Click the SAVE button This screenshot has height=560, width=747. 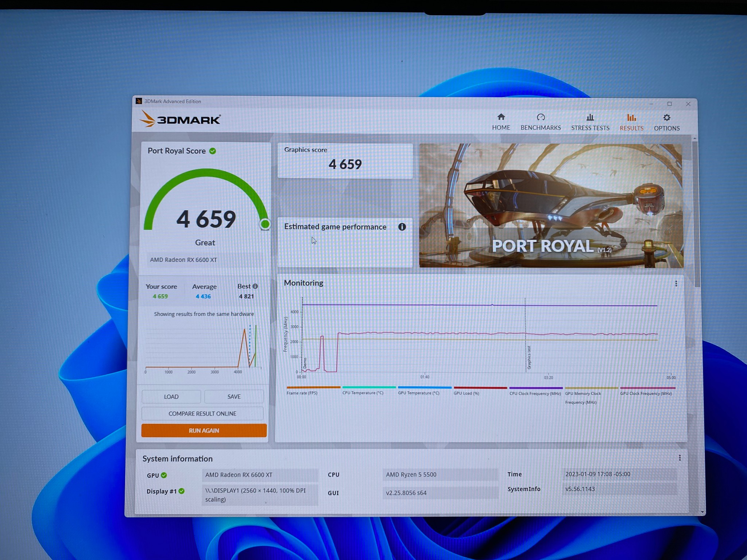tap(234, 397)
